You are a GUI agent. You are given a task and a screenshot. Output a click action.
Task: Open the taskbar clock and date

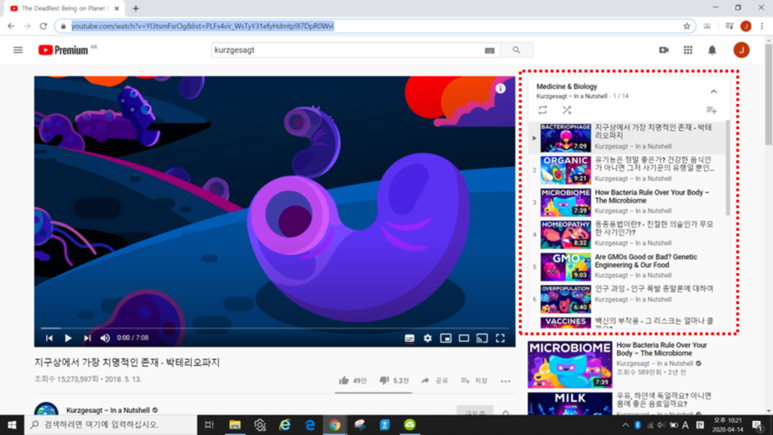click(x=728, y=425)
